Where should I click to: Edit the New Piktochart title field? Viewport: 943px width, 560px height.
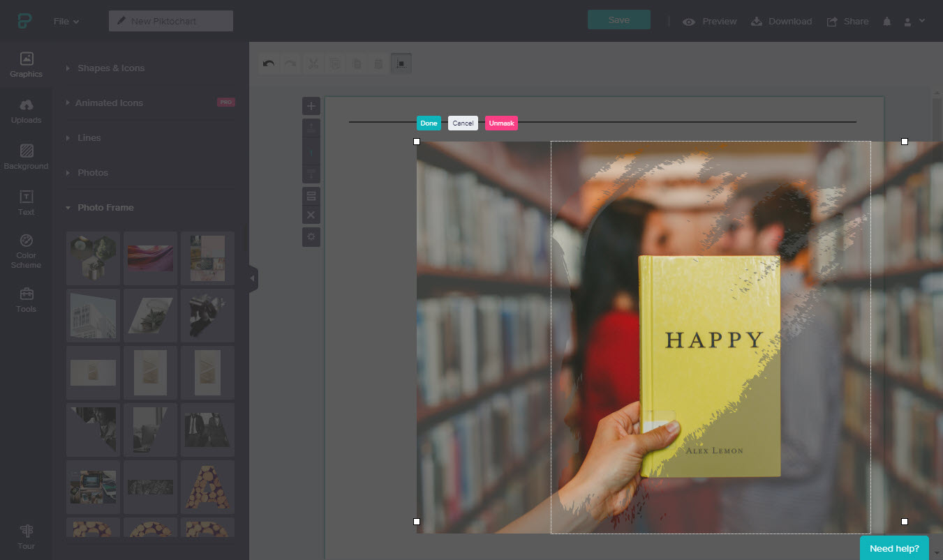pyautogui.click(x=171, y=21)
